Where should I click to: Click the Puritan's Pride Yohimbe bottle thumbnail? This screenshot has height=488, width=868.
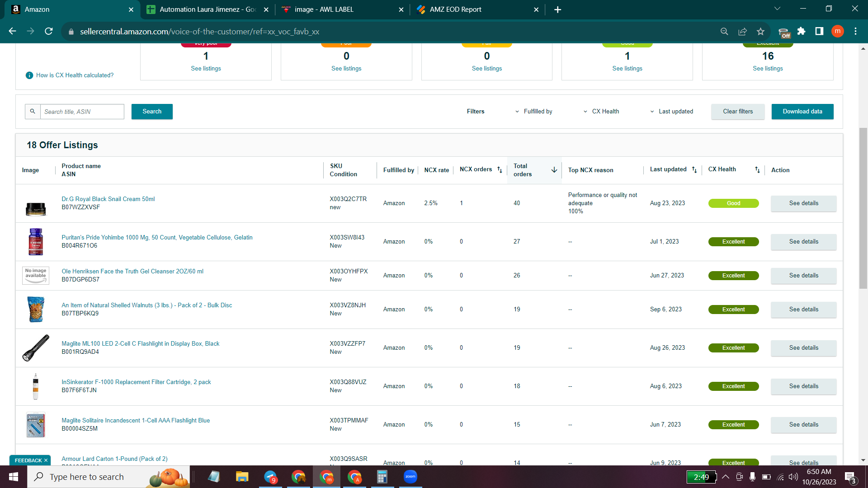pos(36,242)
